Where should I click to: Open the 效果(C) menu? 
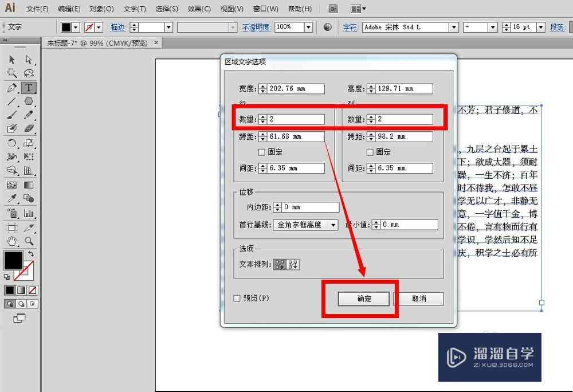tap(199, 9)
